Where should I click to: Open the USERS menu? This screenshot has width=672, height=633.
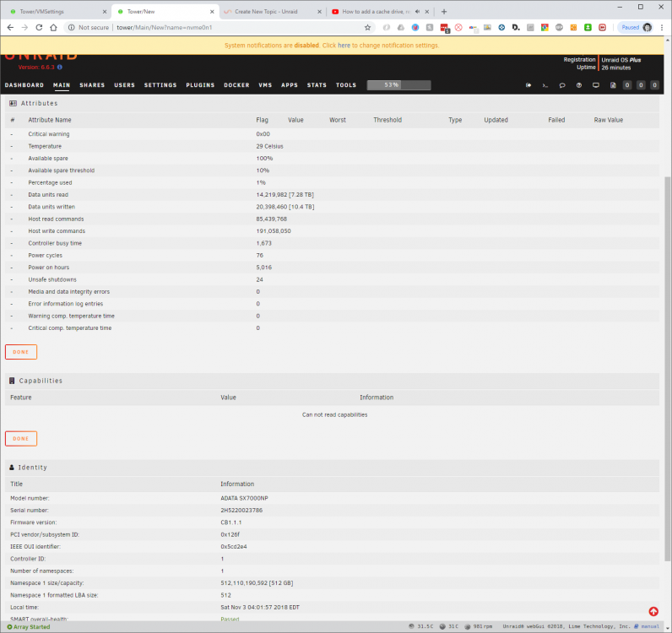click(124, 85)
